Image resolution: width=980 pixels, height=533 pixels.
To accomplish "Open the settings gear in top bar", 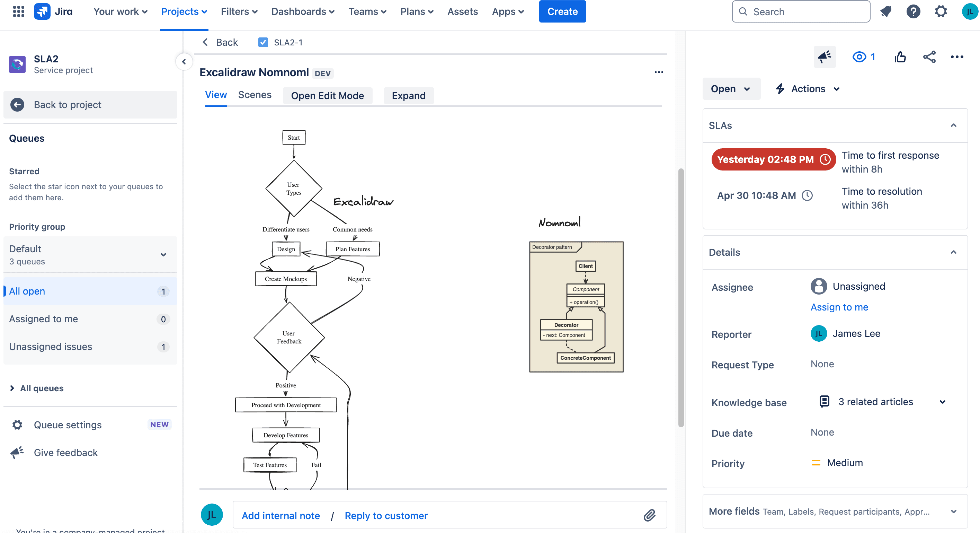I will click(941, 11).
